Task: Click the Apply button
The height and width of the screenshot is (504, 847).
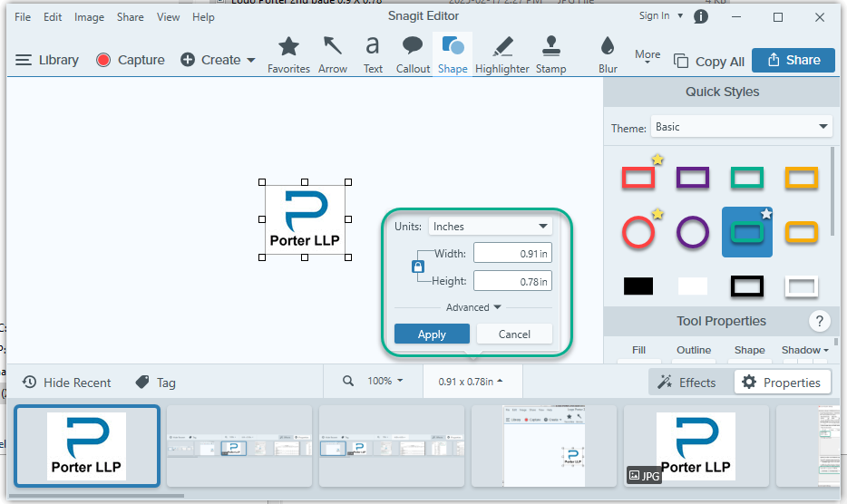Action: click(432, 334)
